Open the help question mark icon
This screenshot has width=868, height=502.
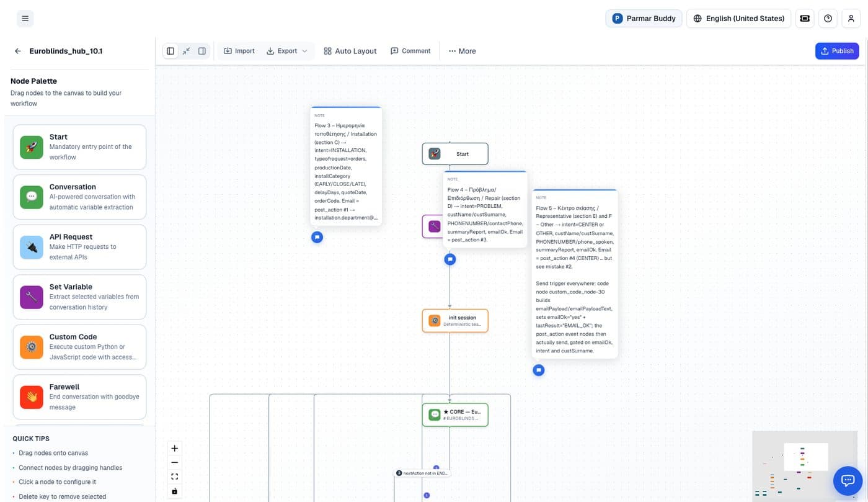[828, 19]
